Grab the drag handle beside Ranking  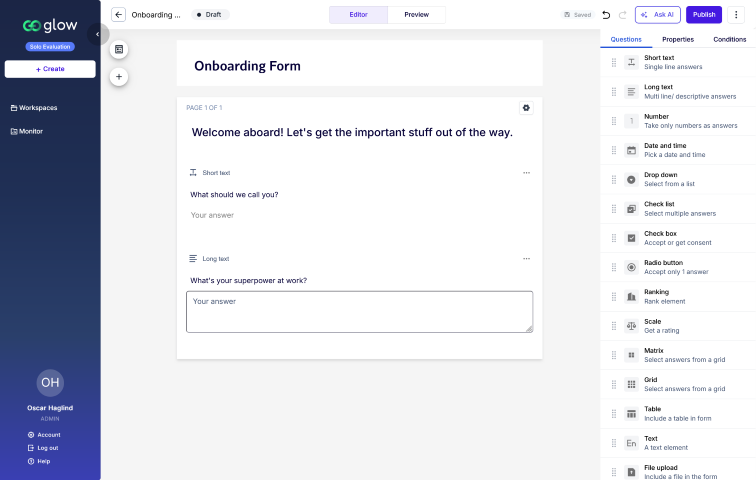[614, 297]
